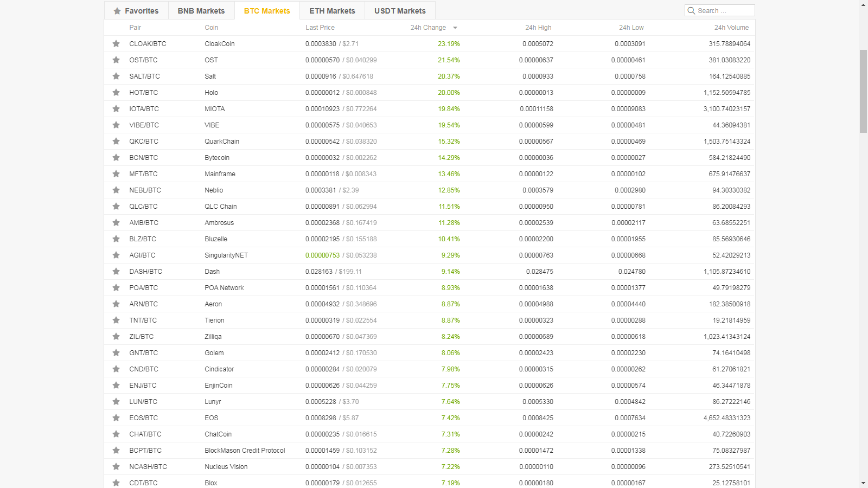Select the BTC Markets tab
868x488 pixels.
click(x=267, y=11)
